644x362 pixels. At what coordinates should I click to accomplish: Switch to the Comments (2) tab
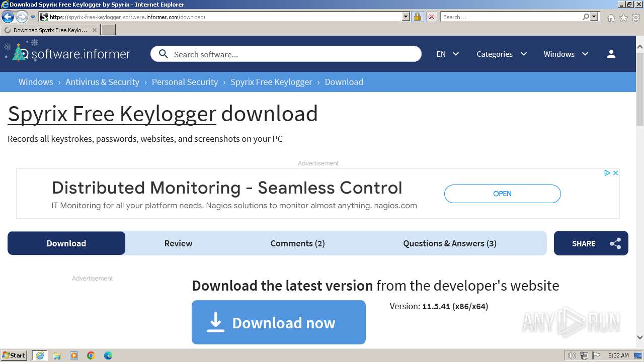(x=297, y=243)
